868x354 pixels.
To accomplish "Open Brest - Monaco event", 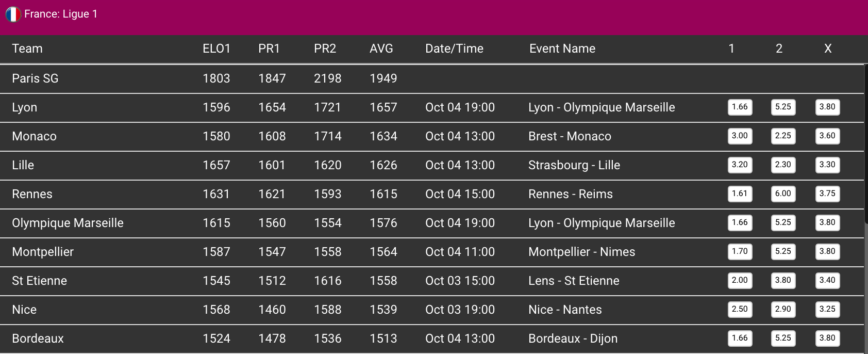I will [x=570, y=136].
